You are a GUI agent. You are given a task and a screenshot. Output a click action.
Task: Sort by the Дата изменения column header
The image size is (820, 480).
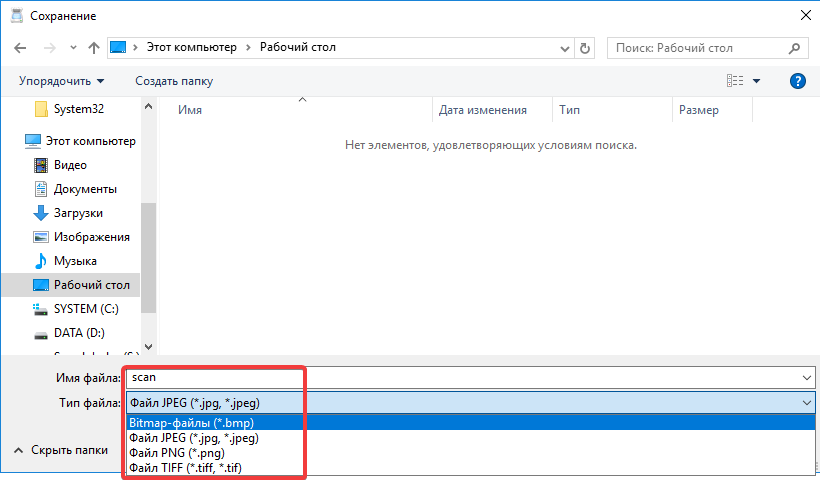pos(482,110)
